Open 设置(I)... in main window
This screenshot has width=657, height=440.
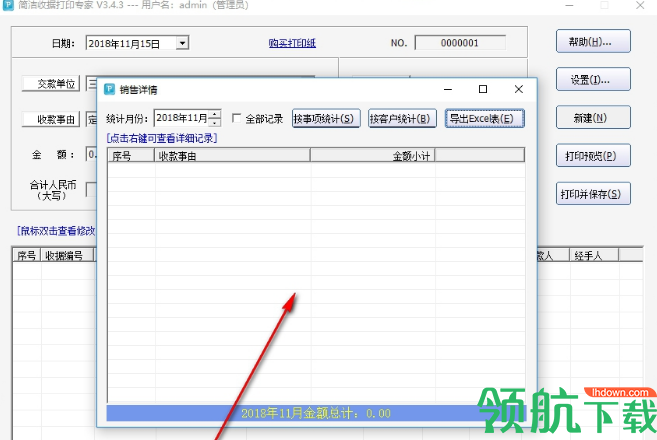(x=593, y=80)
